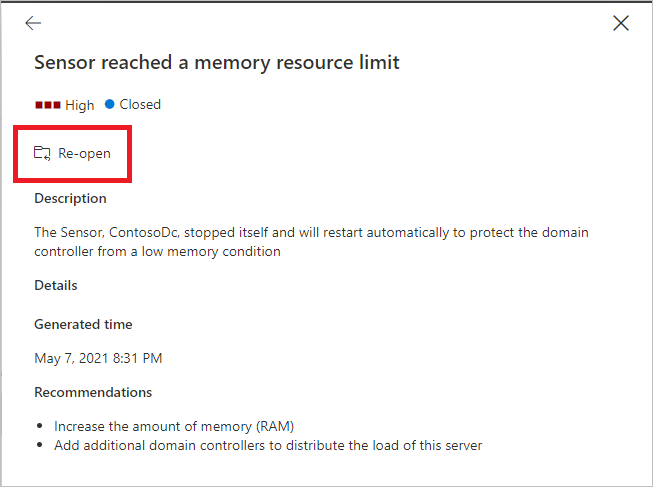Click the bullet beside the domain controllers recommendation
653x487 pixels.
click(x=40, y=445)
